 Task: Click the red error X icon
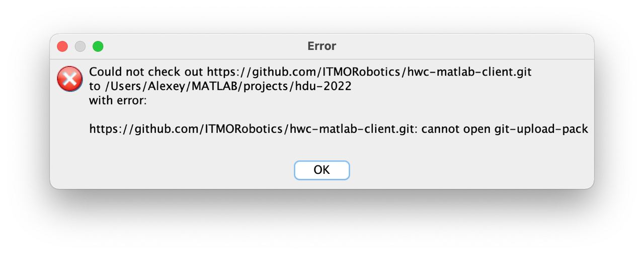[69, 79]
